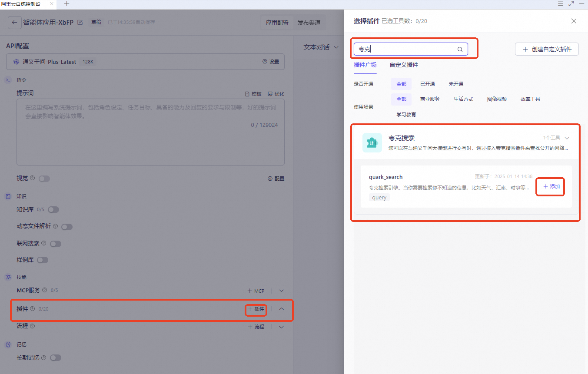Click the help icon next to MCP服务
This screenshot has width=588, height=374.
(x=44, y=290)
